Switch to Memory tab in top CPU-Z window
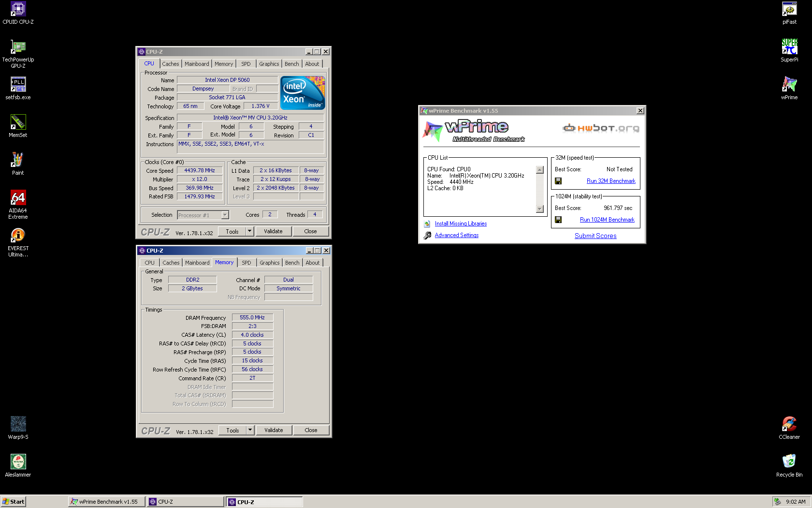Image resolution: width=812 pixels, height=508 pixels. tap(224, 64)
